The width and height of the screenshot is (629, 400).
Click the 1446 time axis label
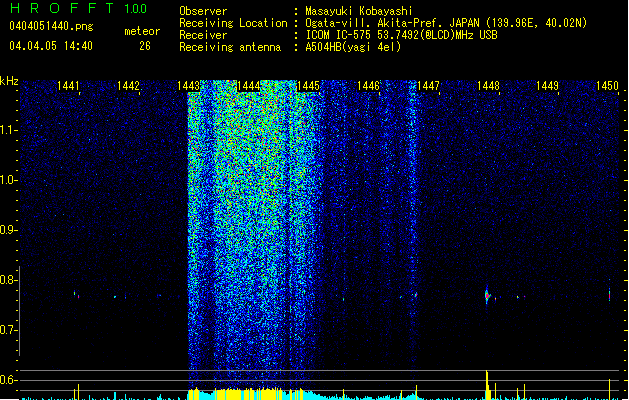click(x=368, y=86)
